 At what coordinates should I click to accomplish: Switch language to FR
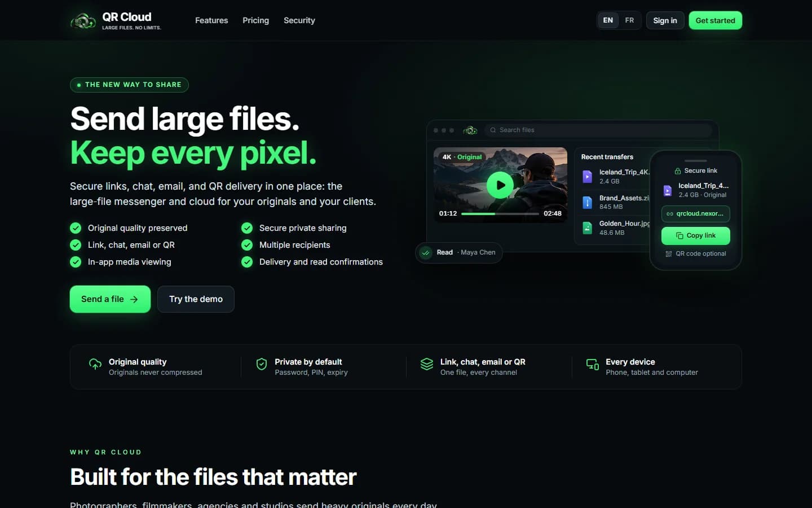click(629, 20)
